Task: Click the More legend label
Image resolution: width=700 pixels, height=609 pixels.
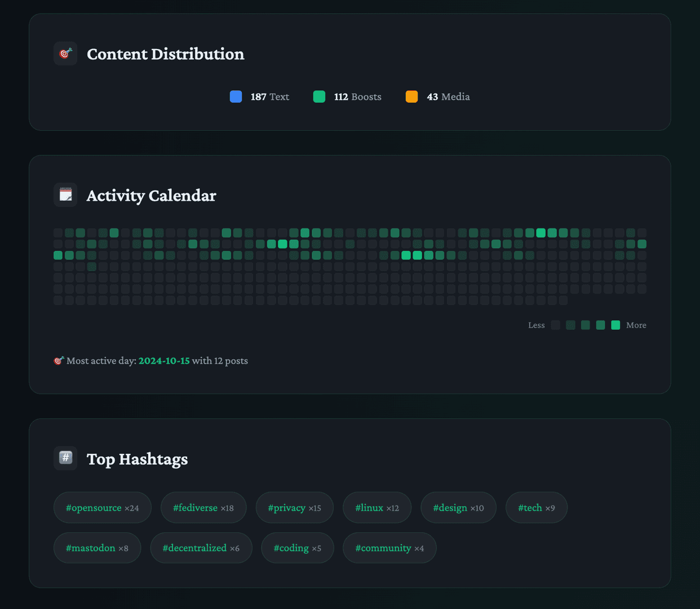Action: pyautogui.click(x=636, y=325)
